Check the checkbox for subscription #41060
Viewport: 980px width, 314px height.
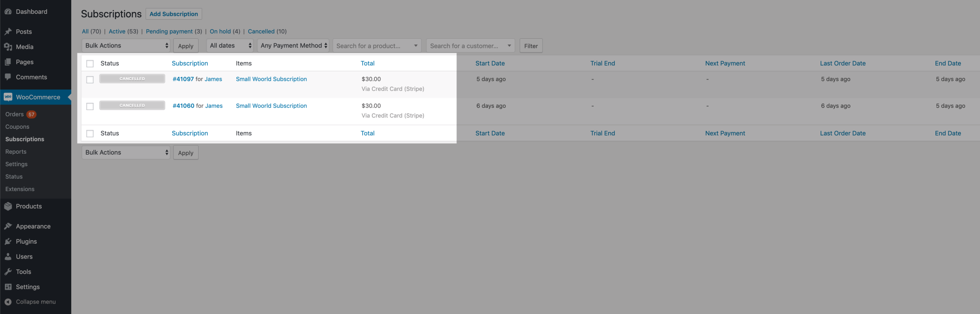[90, 106]
